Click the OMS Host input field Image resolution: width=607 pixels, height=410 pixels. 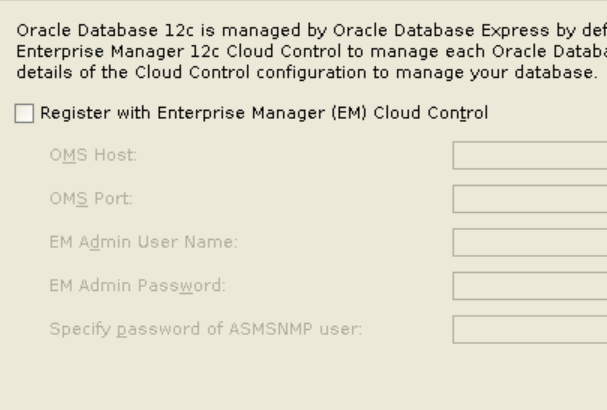pyautogui.click(x=530, y=155)
